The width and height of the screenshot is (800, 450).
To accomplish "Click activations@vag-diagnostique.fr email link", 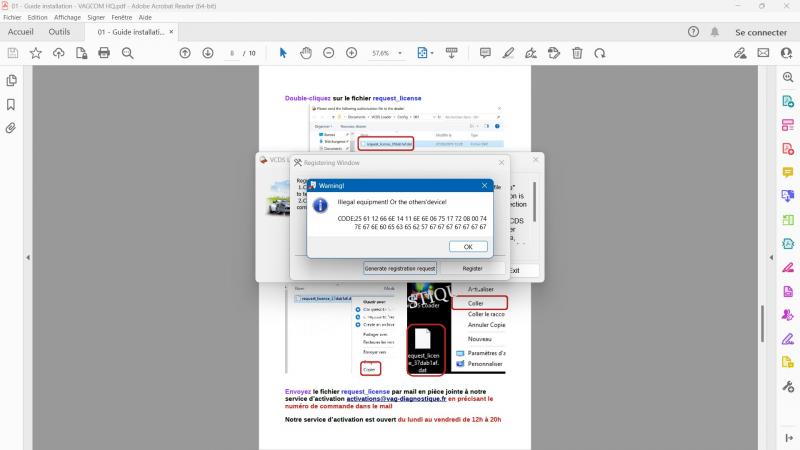I will [x=396, y=399].
